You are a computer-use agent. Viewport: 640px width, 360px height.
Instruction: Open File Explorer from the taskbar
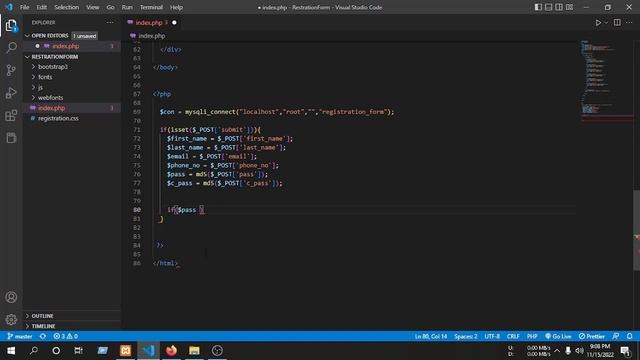[x=194, y=350]
